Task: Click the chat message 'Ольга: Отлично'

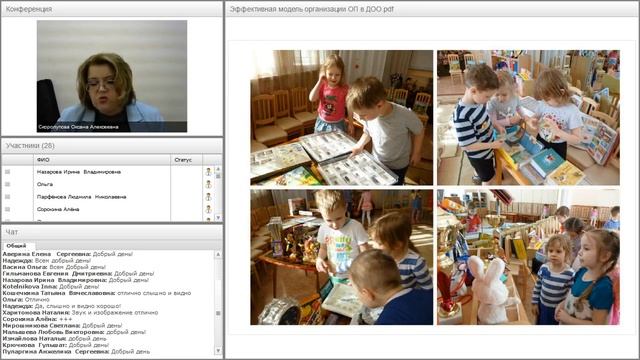Action: [26, 300]
